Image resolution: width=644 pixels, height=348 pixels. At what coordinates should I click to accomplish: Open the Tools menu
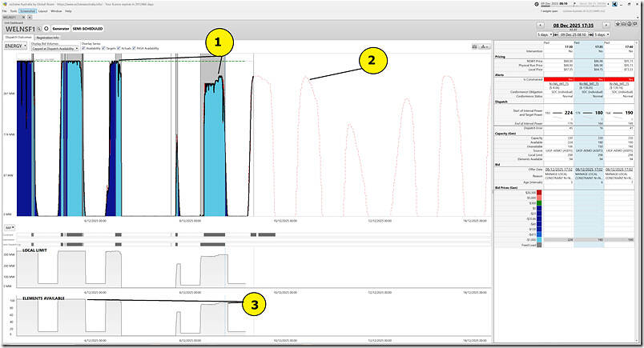click(14, 11)
